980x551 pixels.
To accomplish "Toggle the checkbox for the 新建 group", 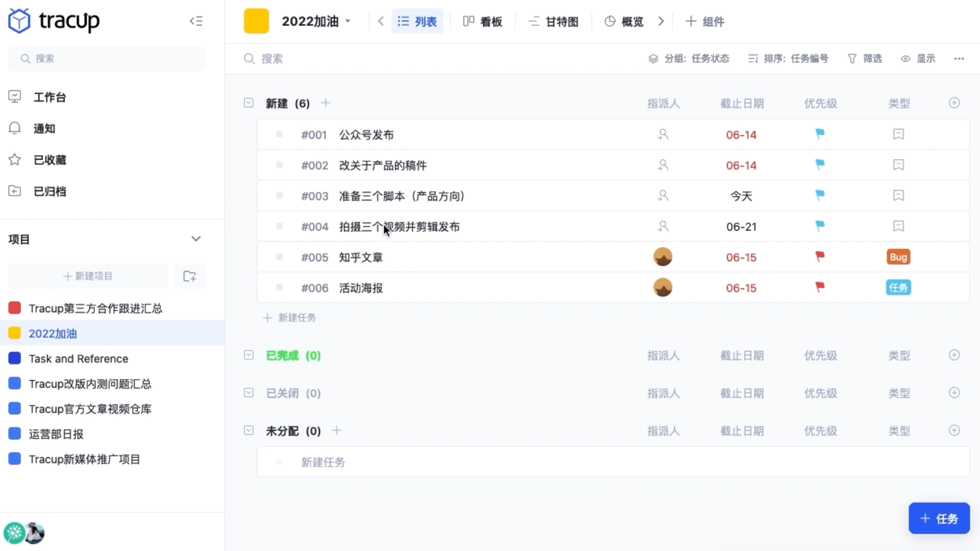I will [249, 103].
